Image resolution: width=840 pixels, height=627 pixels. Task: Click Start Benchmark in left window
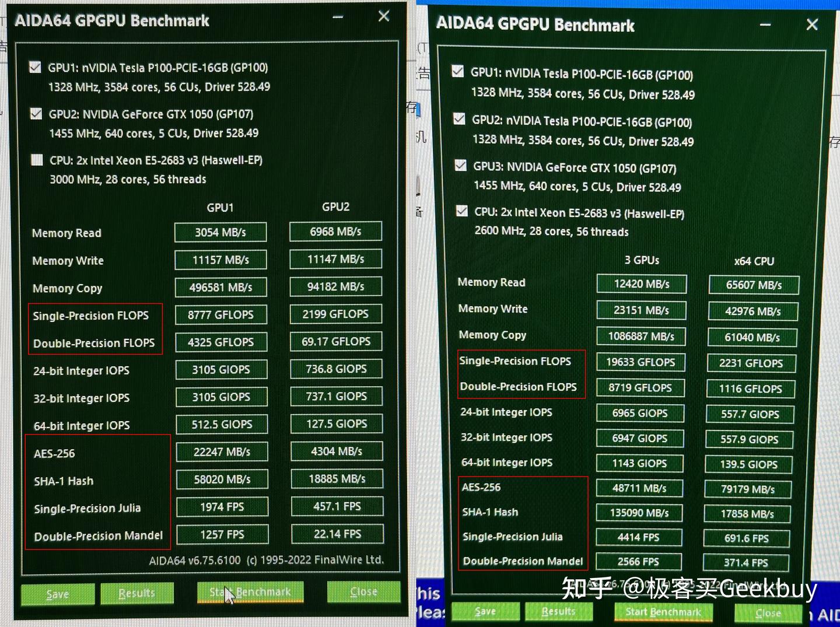tap(250, 592)
